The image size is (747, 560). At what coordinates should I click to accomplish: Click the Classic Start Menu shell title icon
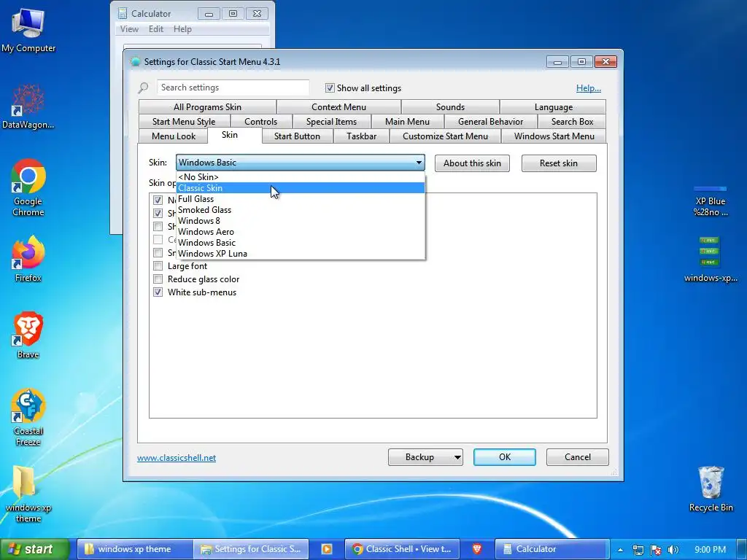coord(135,61)
